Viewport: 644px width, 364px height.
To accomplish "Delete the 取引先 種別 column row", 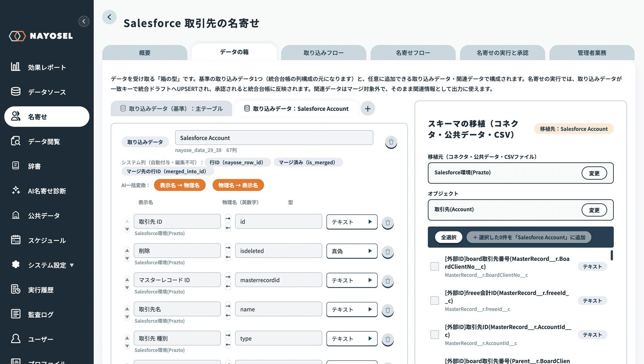I will [x=388, y=339].
